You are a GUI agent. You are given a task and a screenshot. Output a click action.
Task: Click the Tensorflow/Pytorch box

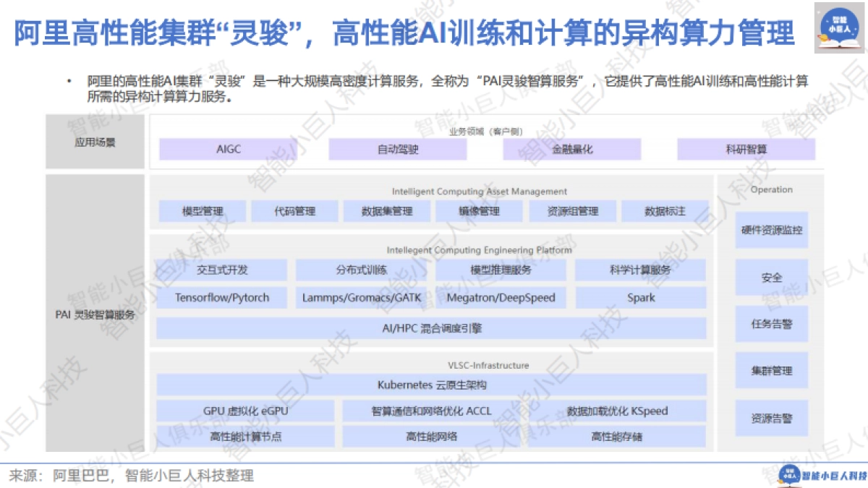tap(221, 297)
